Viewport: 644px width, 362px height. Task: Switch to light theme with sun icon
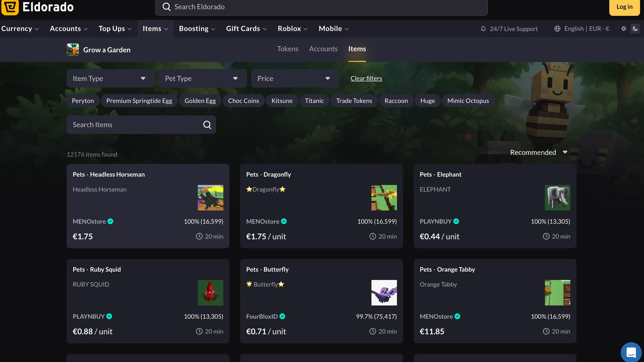624,29
